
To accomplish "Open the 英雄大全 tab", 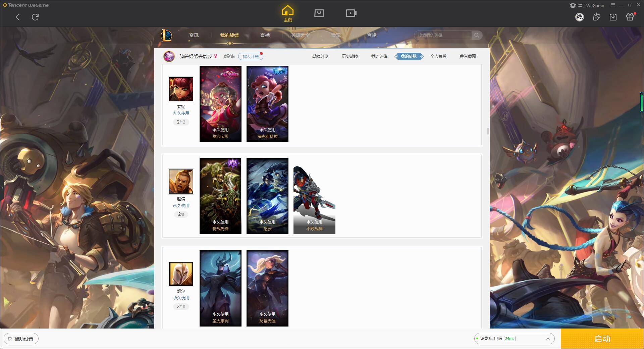I will coord(301,35).
